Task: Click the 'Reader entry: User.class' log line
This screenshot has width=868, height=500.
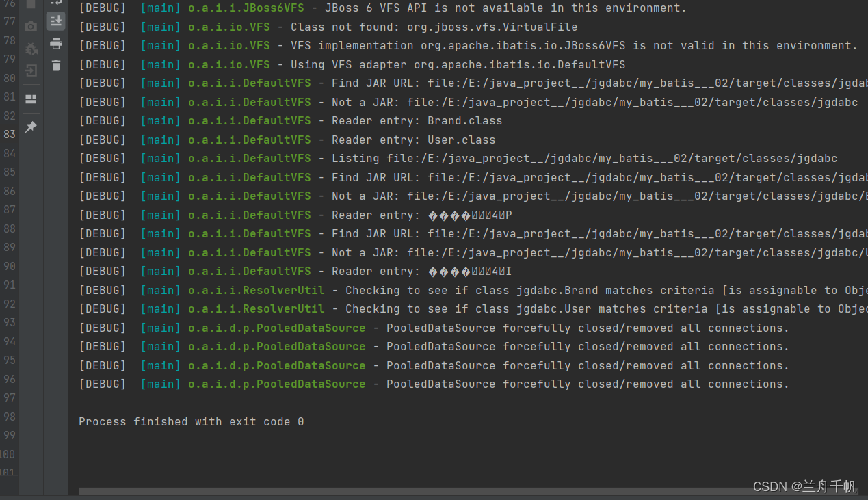Action: (287, 140)
